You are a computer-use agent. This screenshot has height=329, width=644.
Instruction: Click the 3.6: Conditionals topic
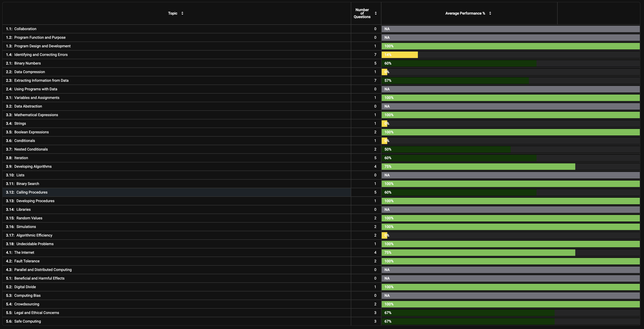tap(21, 140)
